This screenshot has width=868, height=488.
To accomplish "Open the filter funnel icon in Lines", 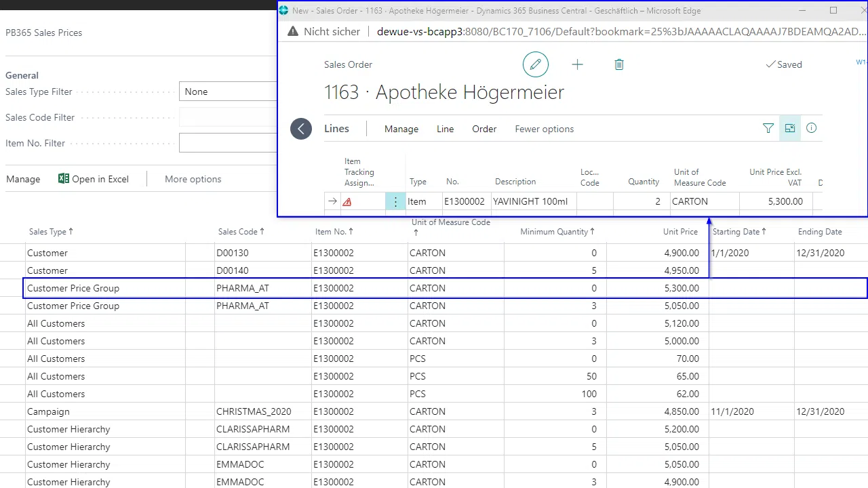I will tap(768, 128).
